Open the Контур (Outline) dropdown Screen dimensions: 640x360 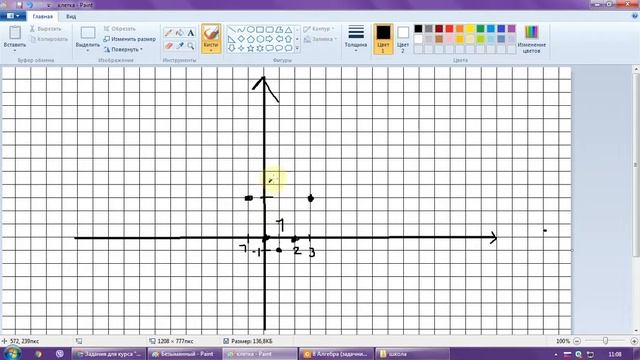(319, 29)
